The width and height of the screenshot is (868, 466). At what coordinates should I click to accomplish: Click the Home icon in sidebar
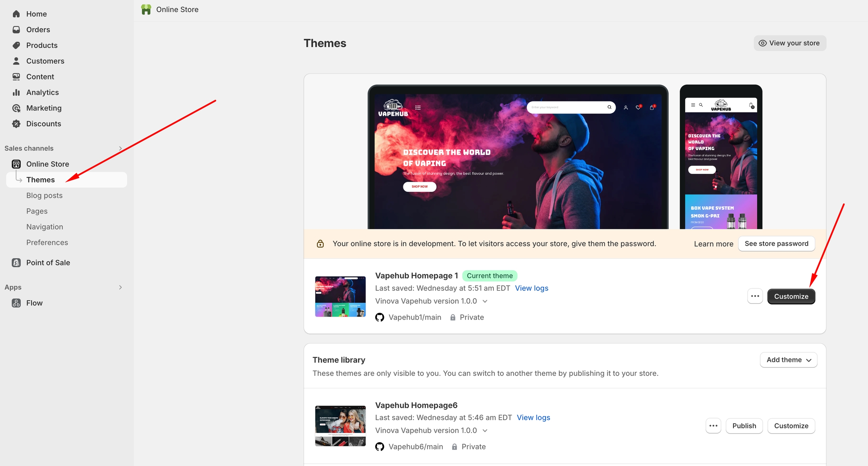pyautogui.click(x=16, y=14)
